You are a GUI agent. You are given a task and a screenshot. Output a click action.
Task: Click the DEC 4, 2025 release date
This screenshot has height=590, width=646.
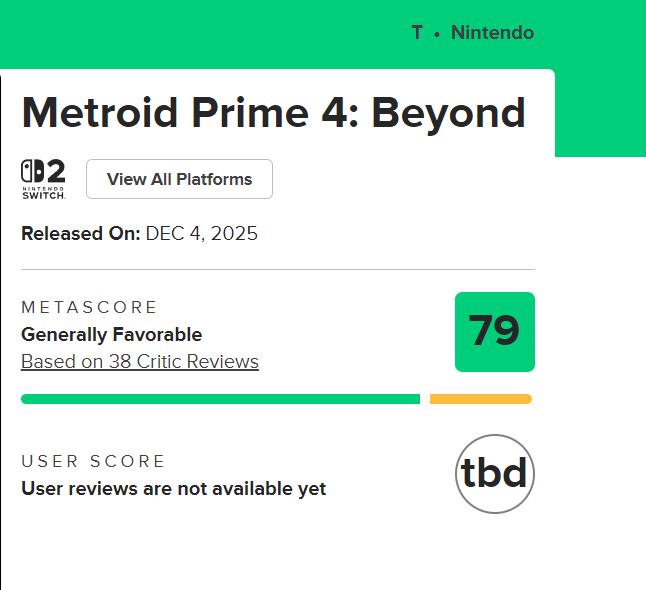(x=201, y=234)
